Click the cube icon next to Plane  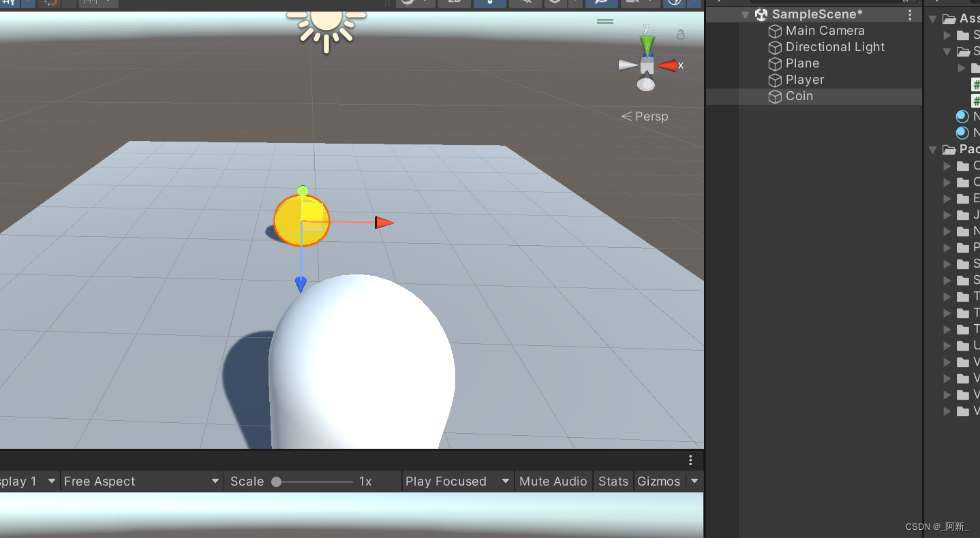point(775,63)
